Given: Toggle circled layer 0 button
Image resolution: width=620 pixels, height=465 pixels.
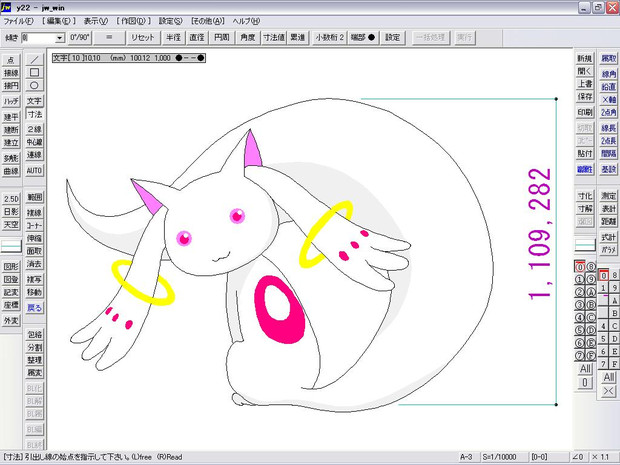Looking at the screenshot, I should coord(580,267).
